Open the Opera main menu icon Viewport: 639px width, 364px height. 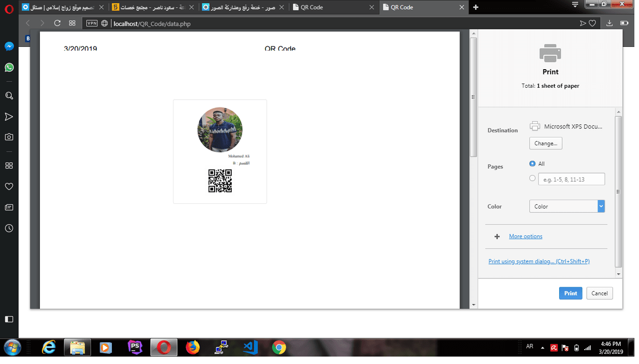click(x=9, y=8)
